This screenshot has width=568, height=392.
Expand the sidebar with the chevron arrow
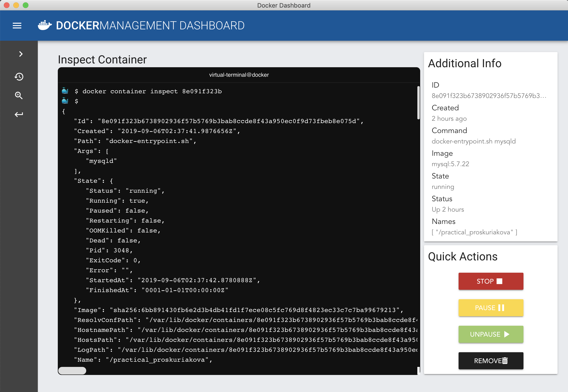(21, 54)
